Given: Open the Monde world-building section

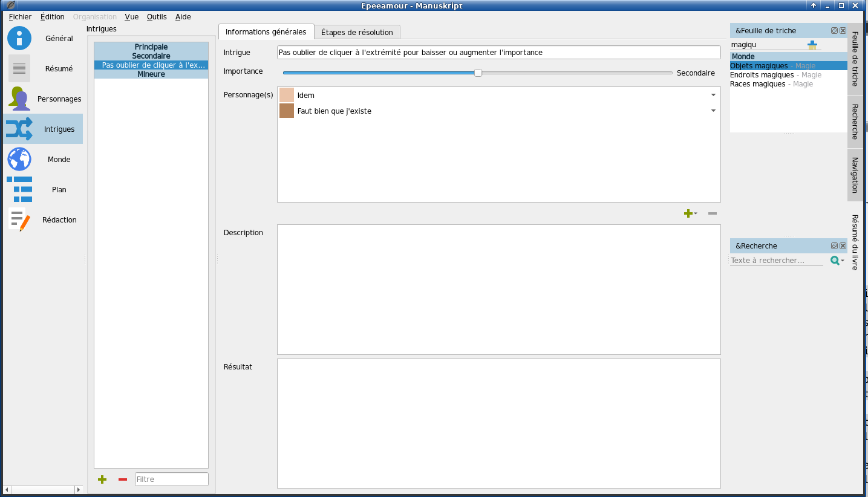Looking at the screenshot, I should pyautogui.click(x=43, y=159).
